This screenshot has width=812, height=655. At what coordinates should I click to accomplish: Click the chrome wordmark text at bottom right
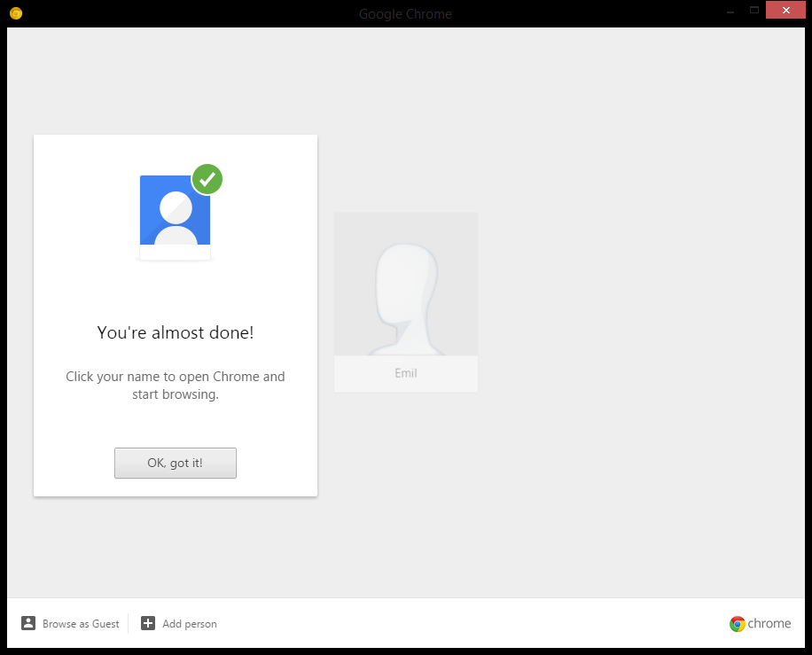click(769, 623)
